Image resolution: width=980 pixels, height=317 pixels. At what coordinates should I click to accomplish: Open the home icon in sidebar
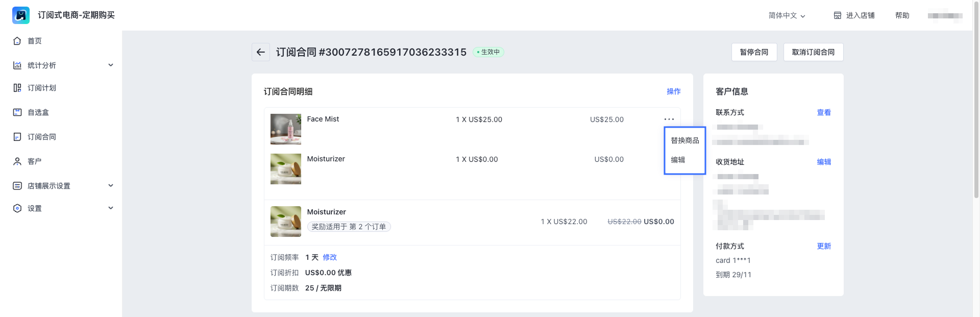point(17,41)
